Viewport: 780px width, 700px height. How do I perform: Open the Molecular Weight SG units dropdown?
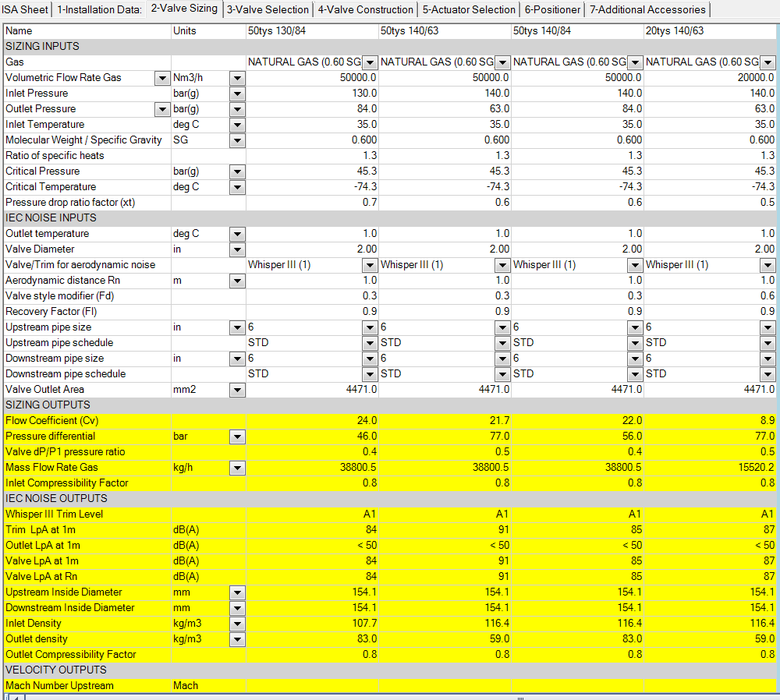(237, 140)
